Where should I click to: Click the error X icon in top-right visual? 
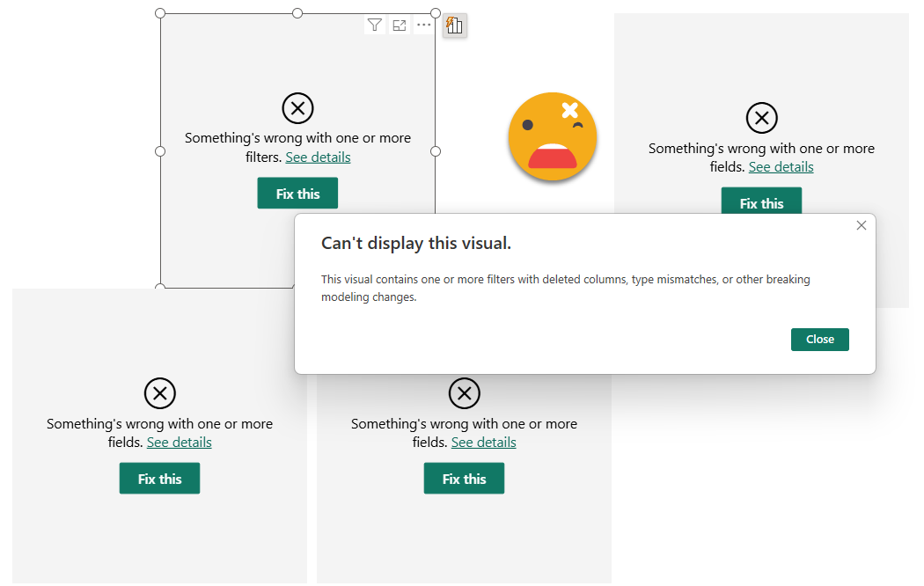pyautogui.click(x=761, y=118)
